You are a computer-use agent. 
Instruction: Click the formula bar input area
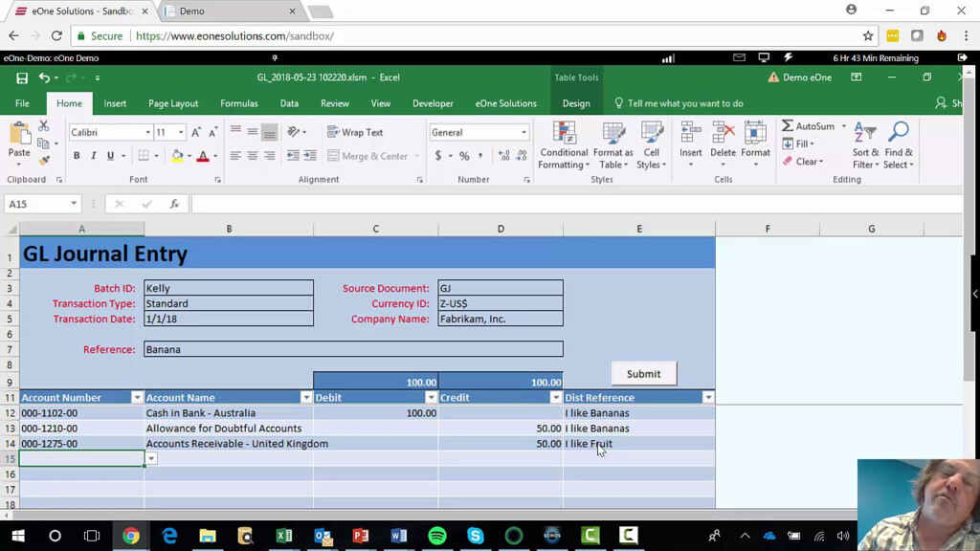tap(576, 204)
